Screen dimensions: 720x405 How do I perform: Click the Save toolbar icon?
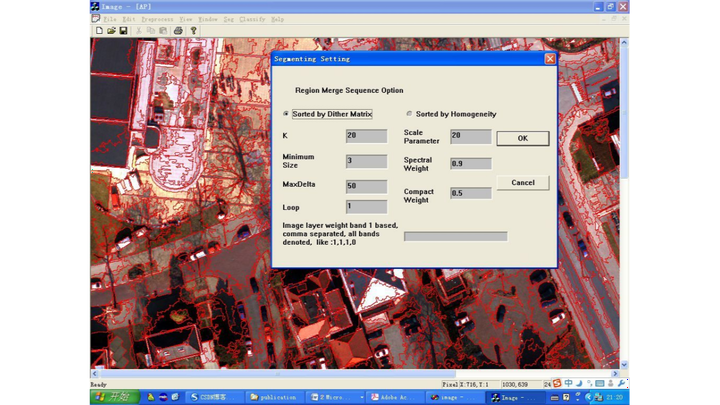(123, 31)
